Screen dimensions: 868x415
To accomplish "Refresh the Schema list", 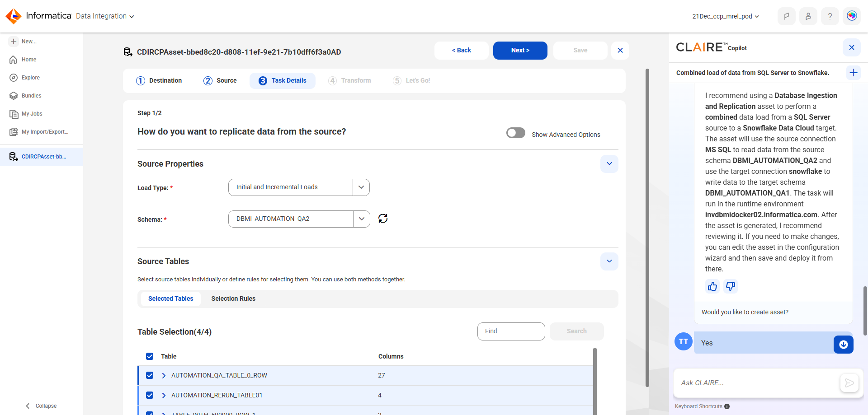I will point(383,219).
